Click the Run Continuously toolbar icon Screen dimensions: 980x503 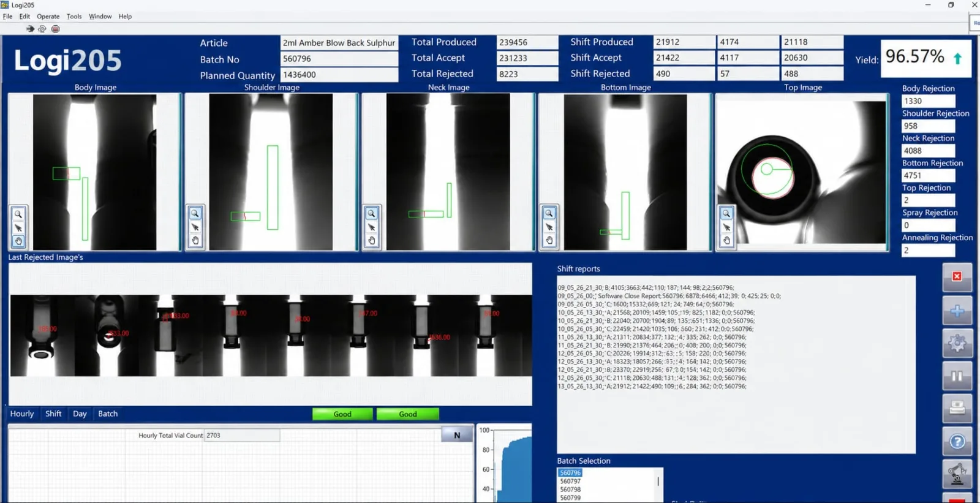42,29
